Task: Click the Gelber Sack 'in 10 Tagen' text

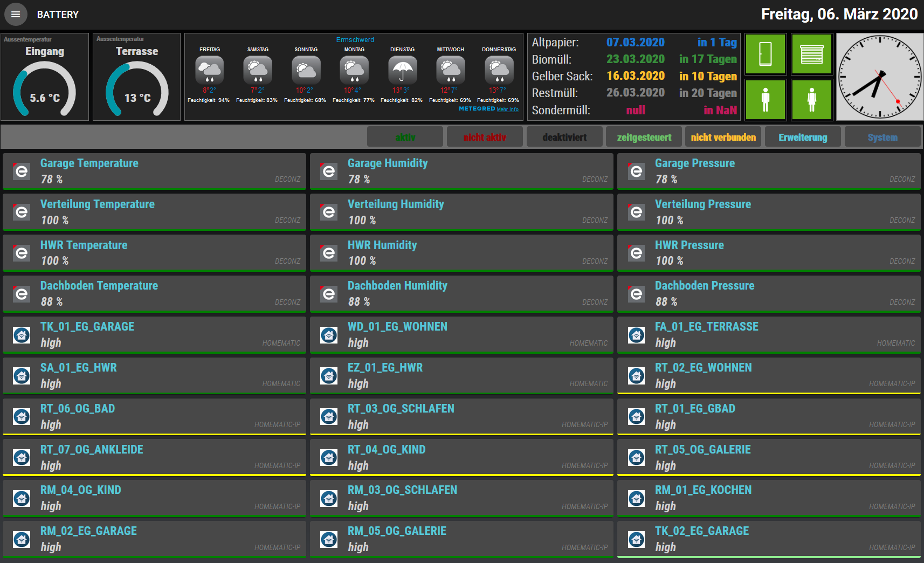Action: click(x=708, y=76)
